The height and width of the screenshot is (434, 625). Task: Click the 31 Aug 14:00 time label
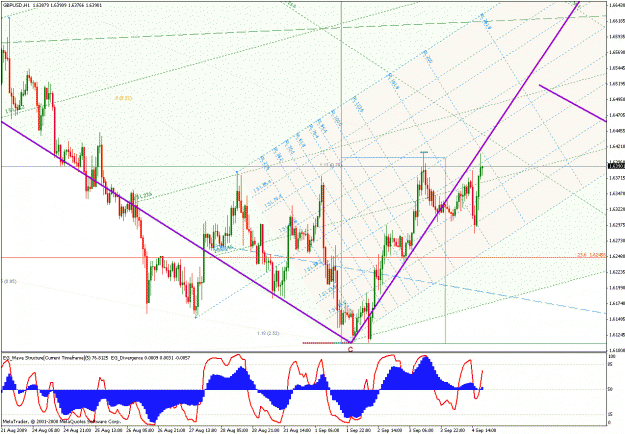[298, 430]
